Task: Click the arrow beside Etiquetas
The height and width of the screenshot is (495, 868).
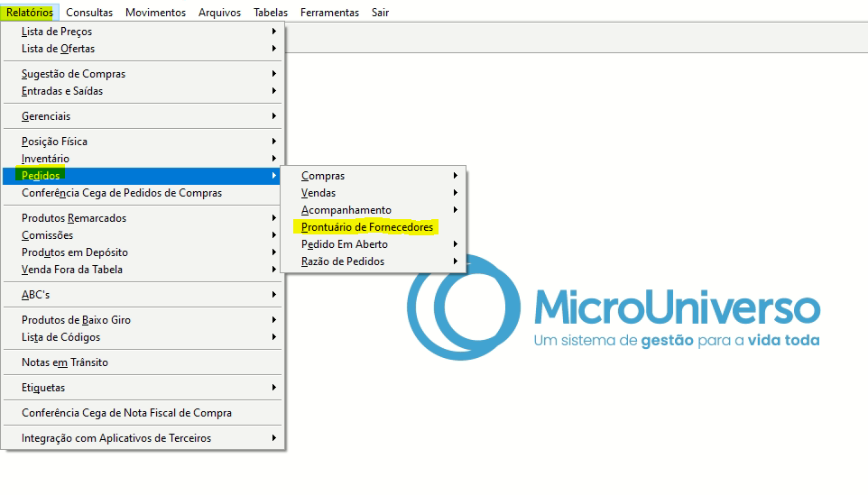Action: pyautogui.click(x=273, y=388)
